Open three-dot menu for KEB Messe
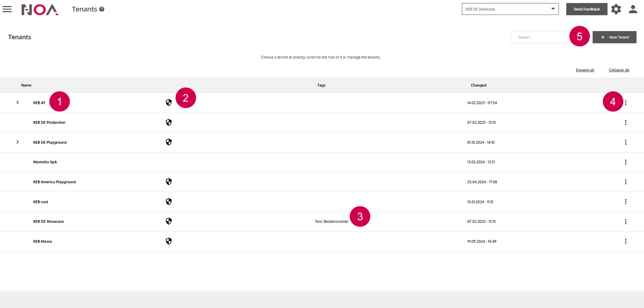Image resolution: width=644 pixels, height=308 pixels. click(625, 241)
